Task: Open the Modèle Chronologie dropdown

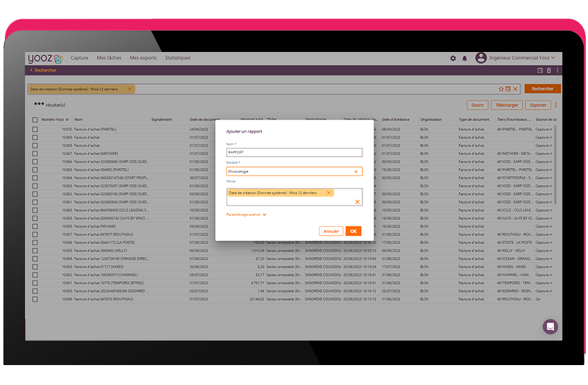Action: [x=295, y=172]
